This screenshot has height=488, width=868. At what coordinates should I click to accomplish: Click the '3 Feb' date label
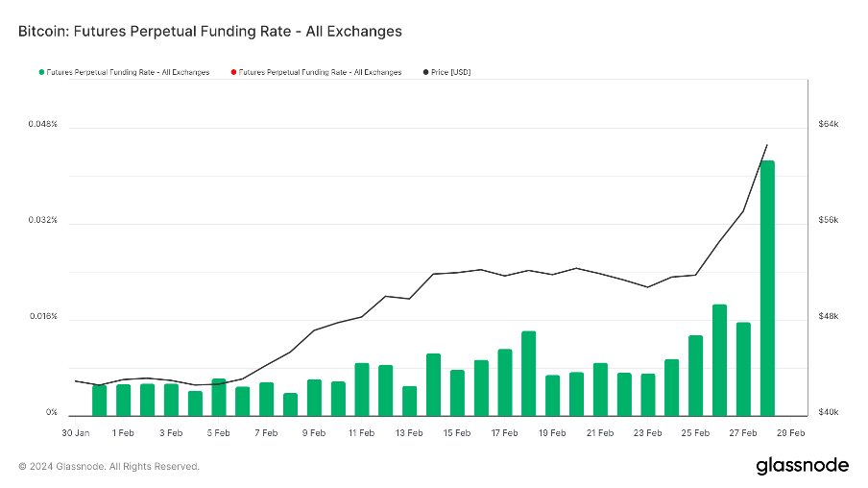(171, 433)
